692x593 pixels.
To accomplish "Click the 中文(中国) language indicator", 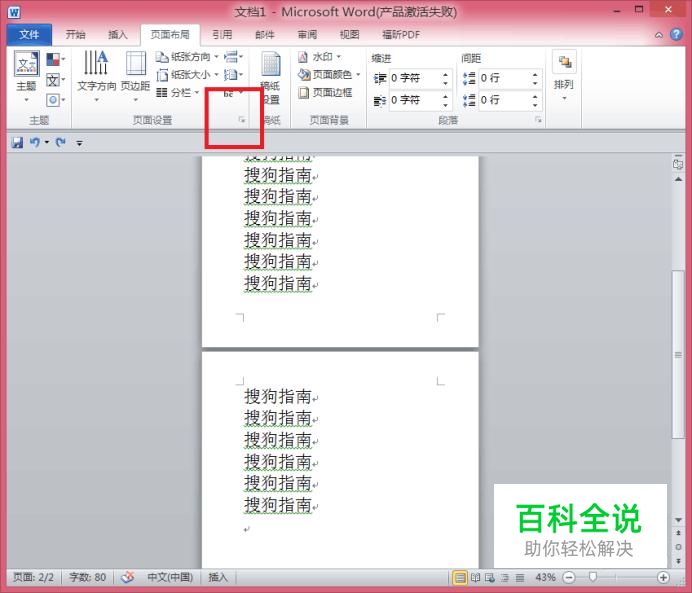I will click(170, 577).
